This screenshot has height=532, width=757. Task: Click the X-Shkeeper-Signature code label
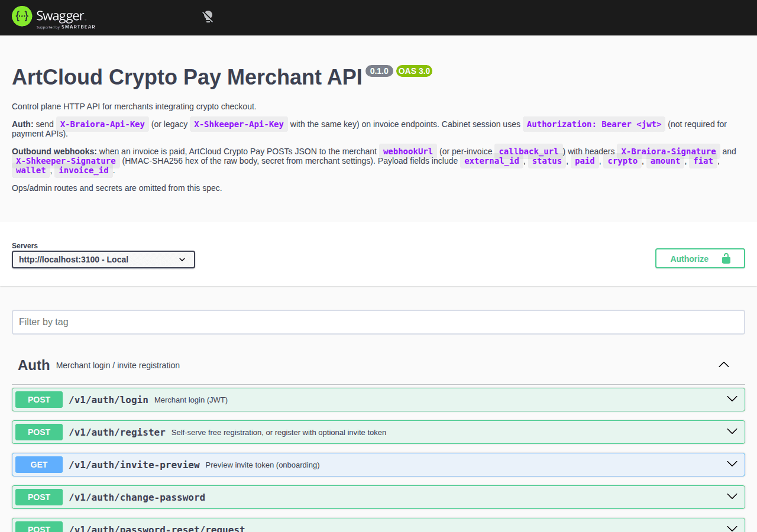pos(66,161)
